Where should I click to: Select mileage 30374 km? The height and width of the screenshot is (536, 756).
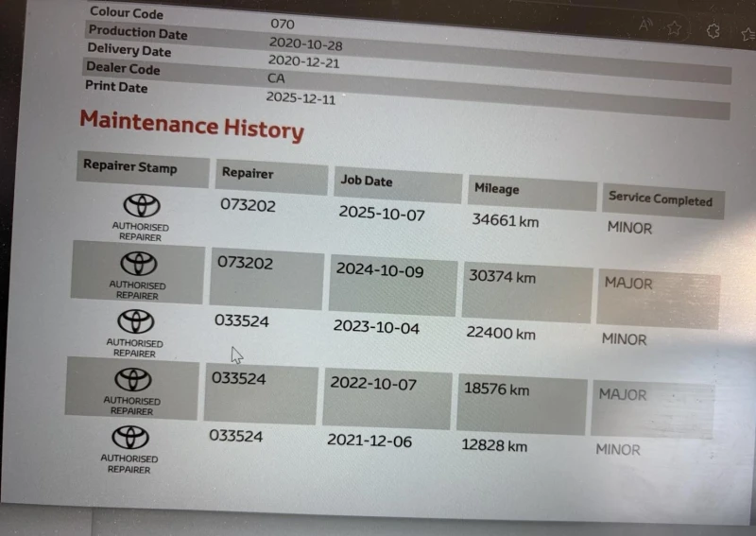point(503,276)
